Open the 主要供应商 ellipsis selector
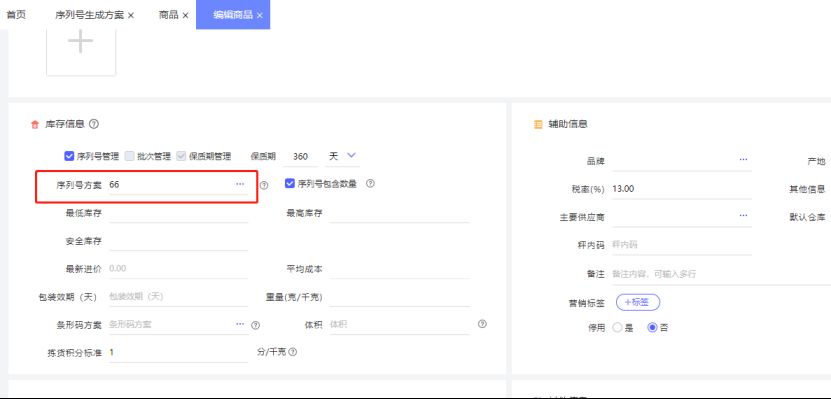The image size is (831, 399). (744, 215)
